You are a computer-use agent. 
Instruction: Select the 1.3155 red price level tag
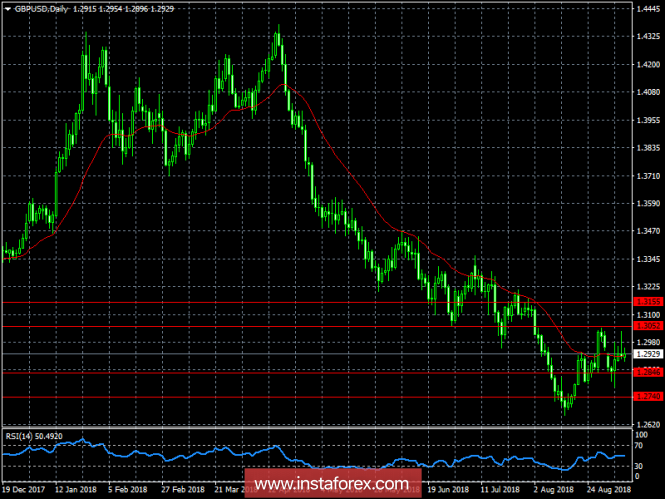point(648,302)
